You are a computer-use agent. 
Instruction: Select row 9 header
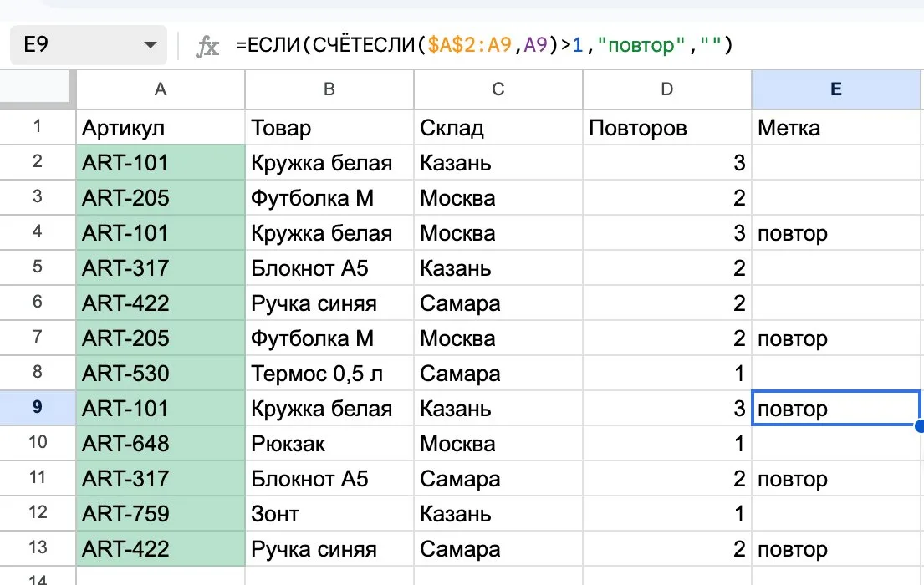point(38,408)
